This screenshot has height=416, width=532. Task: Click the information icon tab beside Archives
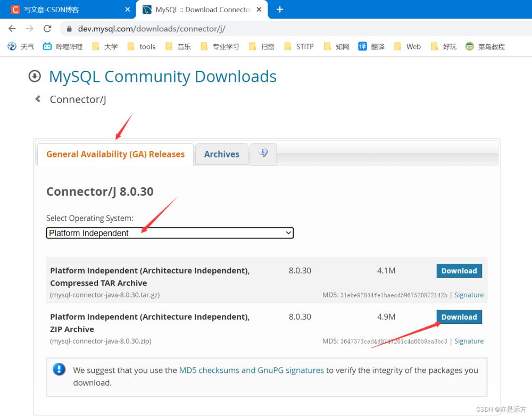263,154
